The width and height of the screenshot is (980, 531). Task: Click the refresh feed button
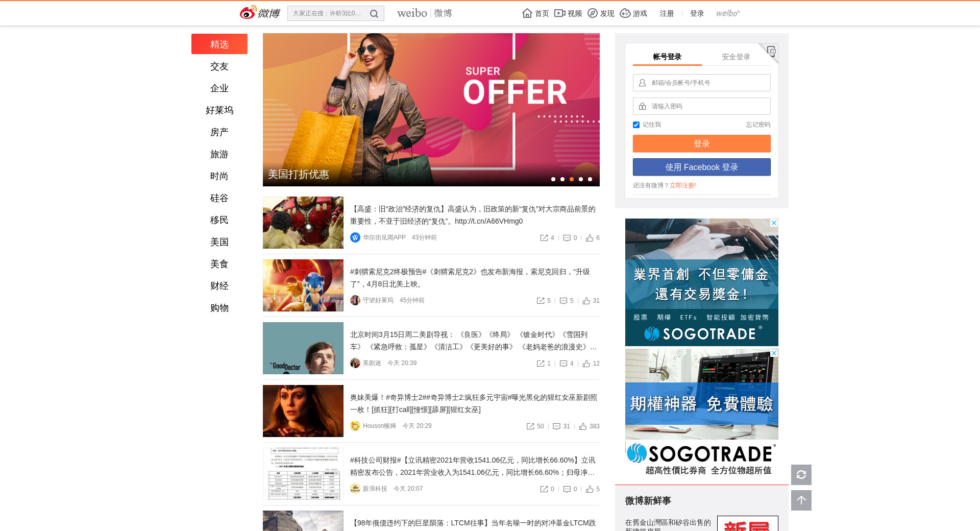(x=801, y=475)
